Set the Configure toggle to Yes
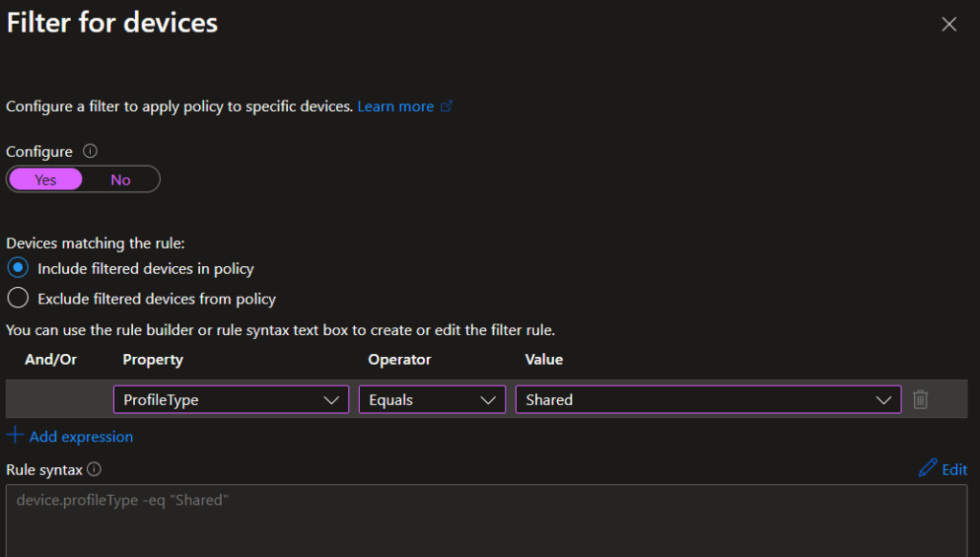Viewport: 980px width, 557px height. tap(45, 180)
